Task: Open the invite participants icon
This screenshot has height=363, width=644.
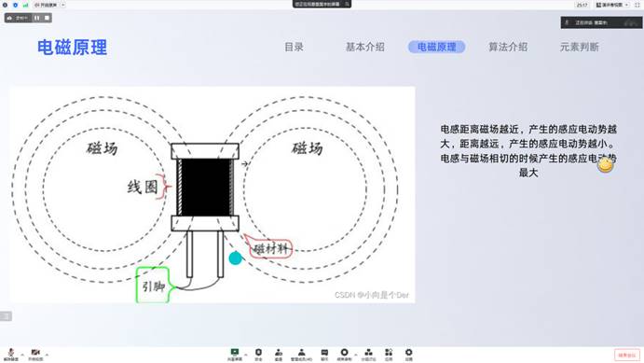Action: 279,354
